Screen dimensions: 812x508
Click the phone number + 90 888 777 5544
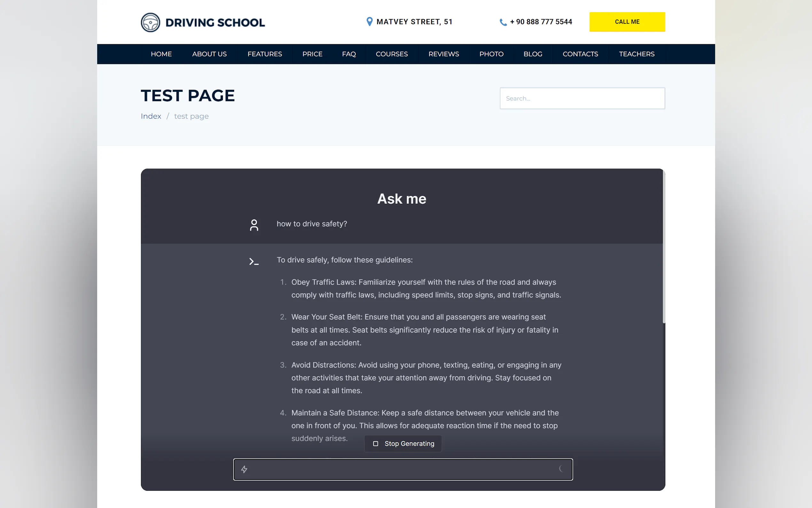click(541, 22)
